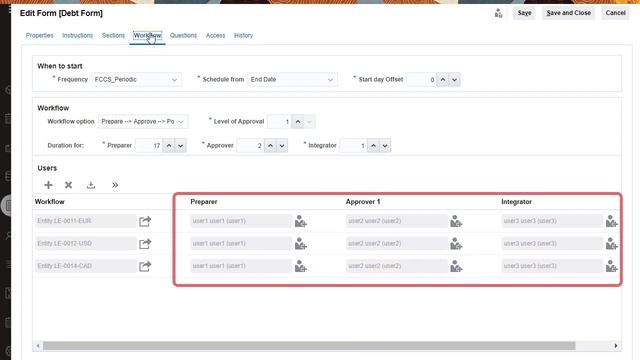The image size is (640, 360).
Task: Open the export icon for Entity LE-0012-USD
Action: 145,244
